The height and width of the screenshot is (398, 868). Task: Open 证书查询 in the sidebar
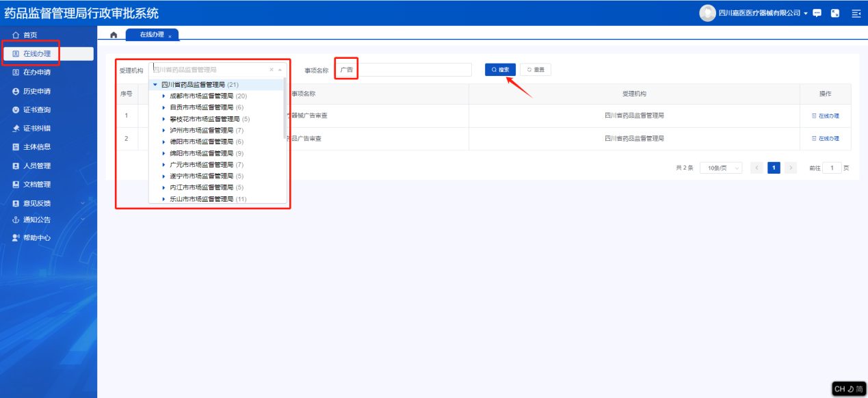point(36,109)
